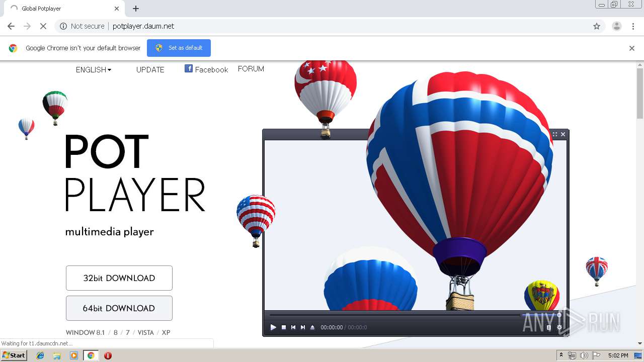Screen dimensions: 644x362
Task: Dismiss the default browser notification bar
Action: click(632, 48)
